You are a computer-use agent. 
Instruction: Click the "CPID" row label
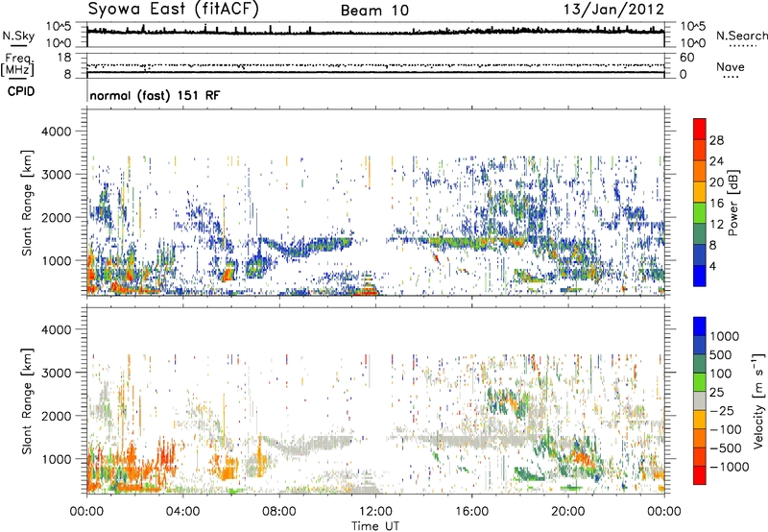pos(21,91)
